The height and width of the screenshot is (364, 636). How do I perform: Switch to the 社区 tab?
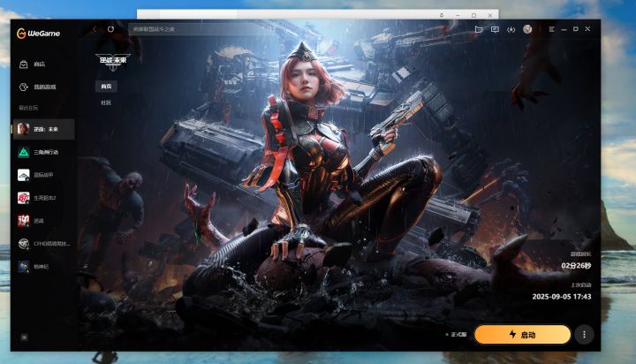(106, 102)
